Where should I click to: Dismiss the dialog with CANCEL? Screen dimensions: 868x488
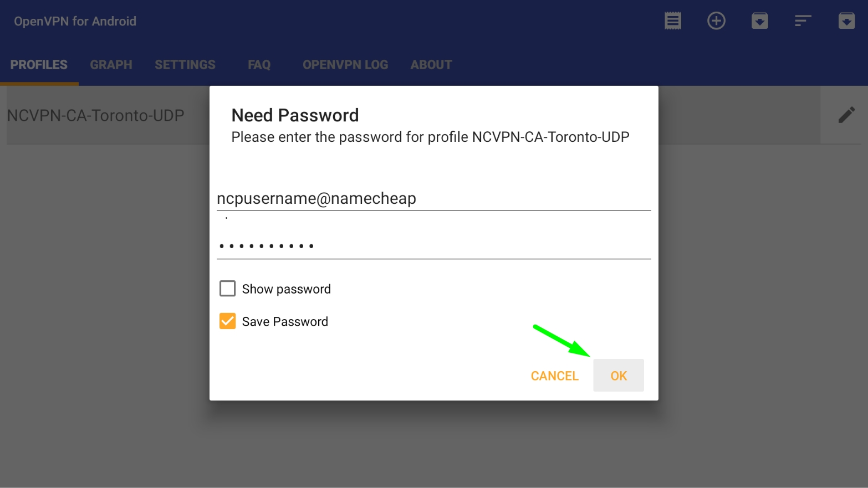pos(555,376)
